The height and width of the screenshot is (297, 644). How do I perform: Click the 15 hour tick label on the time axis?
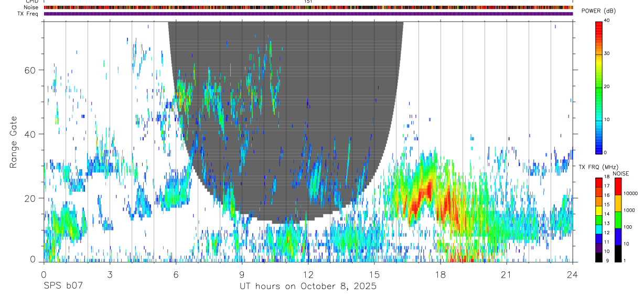374,274
